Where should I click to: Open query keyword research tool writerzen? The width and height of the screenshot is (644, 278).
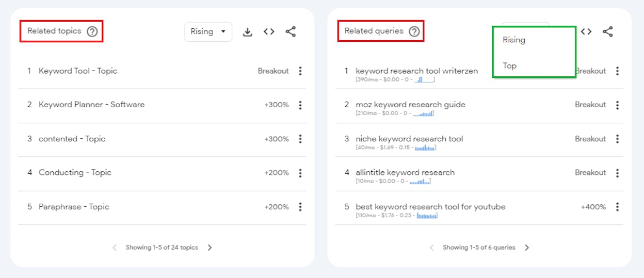tap(417, 71)
